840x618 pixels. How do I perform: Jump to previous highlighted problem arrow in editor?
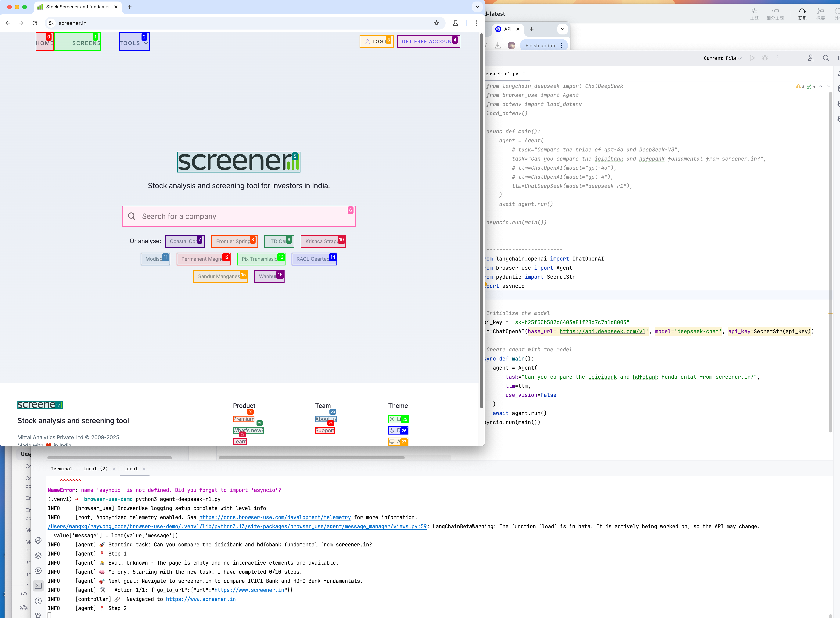820,86
